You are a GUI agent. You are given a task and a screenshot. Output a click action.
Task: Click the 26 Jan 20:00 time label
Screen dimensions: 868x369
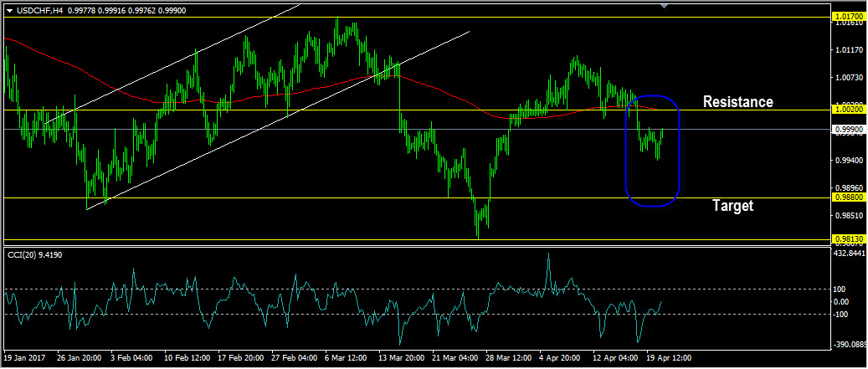(80, 358)
